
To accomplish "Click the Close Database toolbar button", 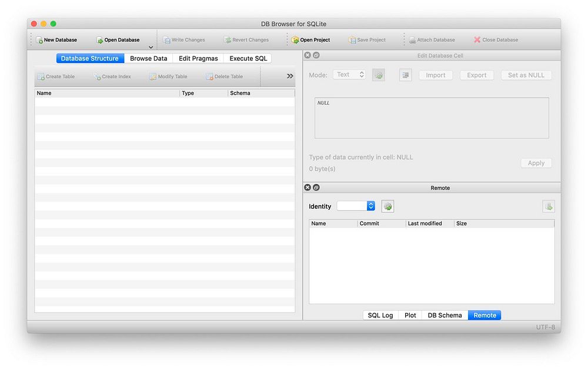I will pos(496,40).
